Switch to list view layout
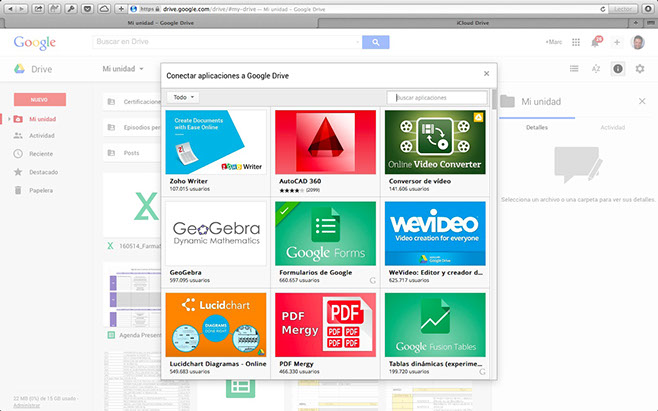Image resolution: width=658 pixels, height=411 pixels. click(x=574, y=69)
